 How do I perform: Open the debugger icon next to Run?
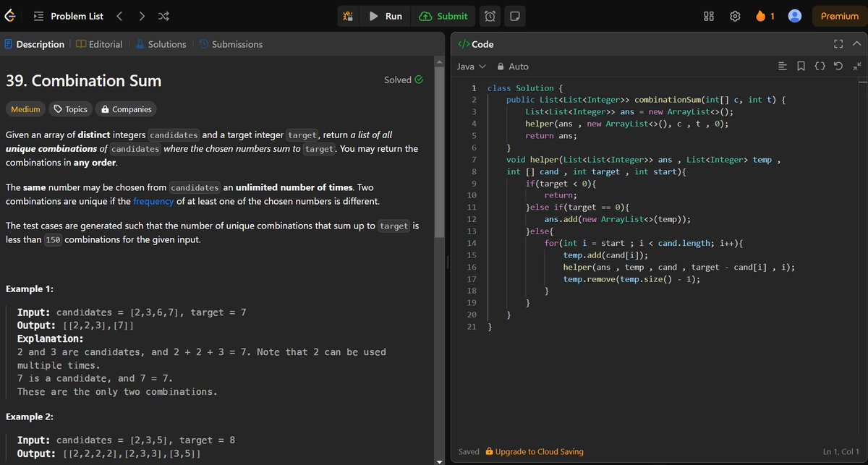click(x=348, y=16)
